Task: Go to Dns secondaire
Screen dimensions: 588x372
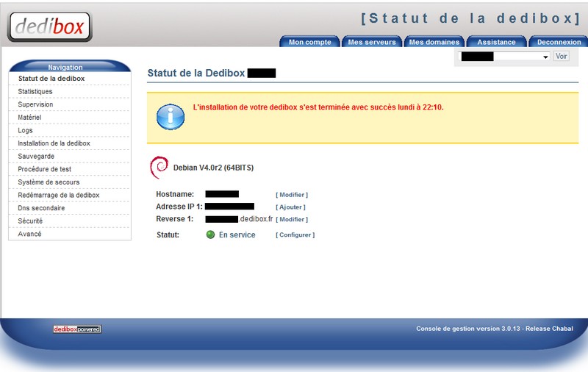Action: pyautogui.click(x=41, y=208)
